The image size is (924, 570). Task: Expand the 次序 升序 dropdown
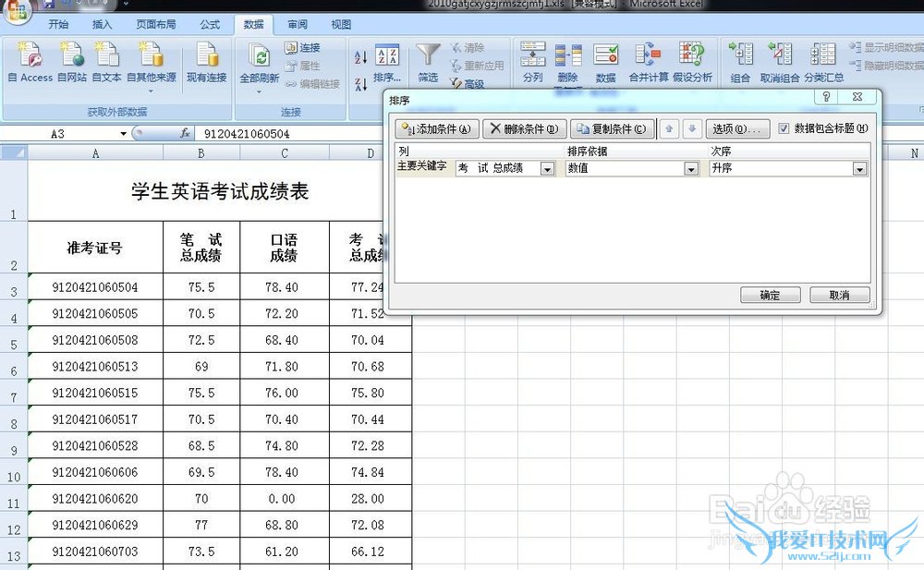click(859, 169)
